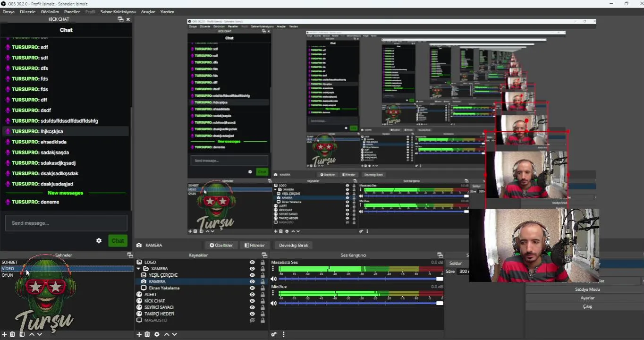644x340 pixels.
Task: Toggle visibility of KAMERA source
Action: pyautogui.click(x=252, y=281)
